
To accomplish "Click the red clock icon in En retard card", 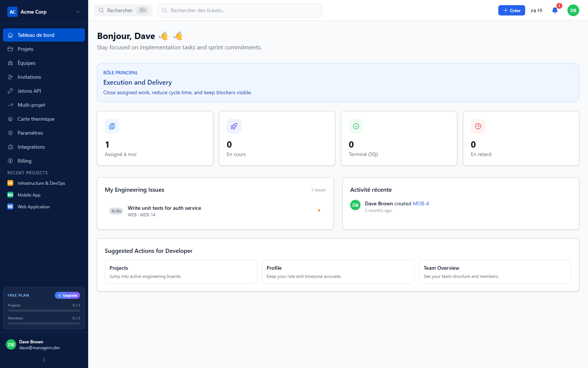I will coord(478,126).
